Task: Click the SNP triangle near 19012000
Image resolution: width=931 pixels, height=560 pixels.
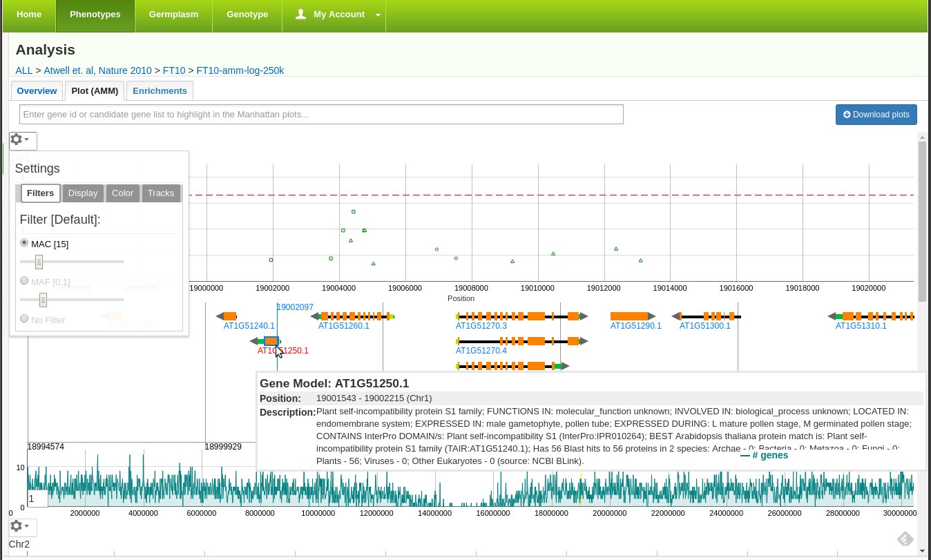Action: coord(616,249)
